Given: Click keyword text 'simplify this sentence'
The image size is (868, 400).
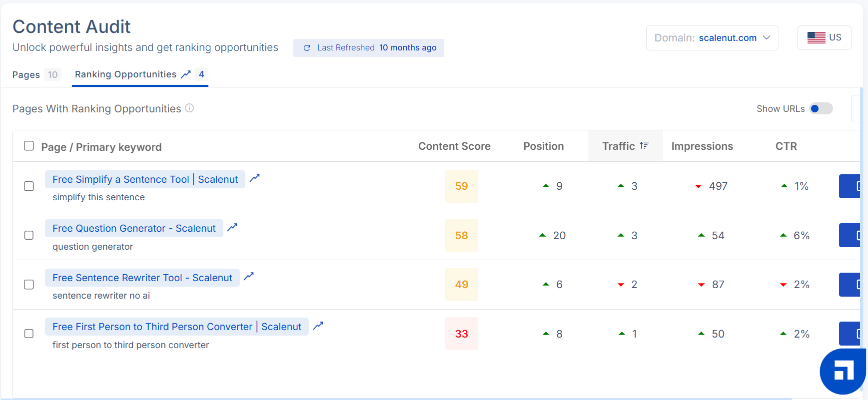Looking at the screenshot, I should pos(98,197).
